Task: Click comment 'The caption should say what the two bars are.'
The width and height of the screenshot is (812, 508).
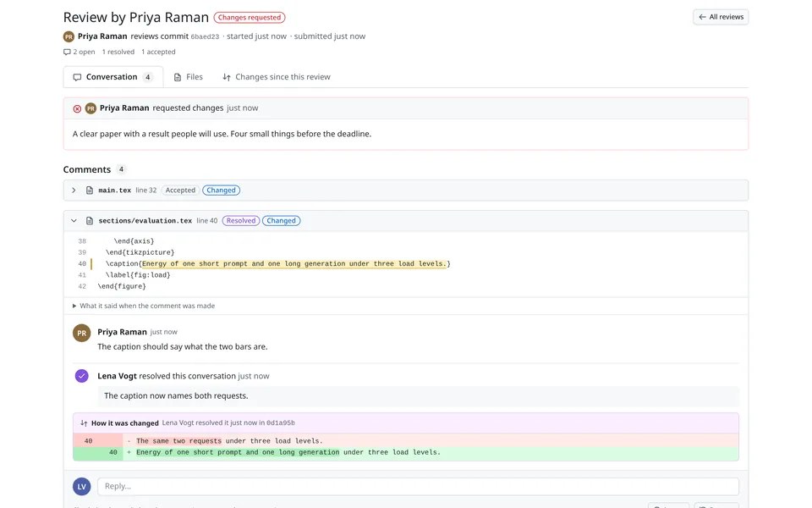Action: point(183,347)
